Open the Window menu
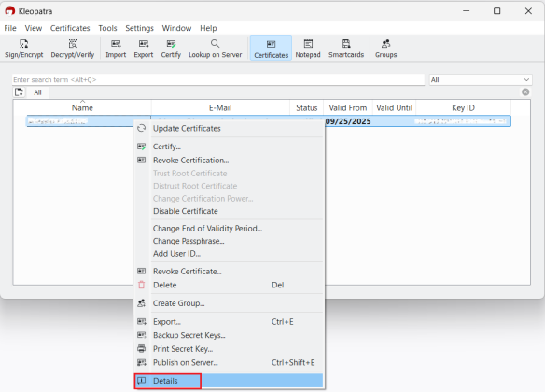 (176, 28)
